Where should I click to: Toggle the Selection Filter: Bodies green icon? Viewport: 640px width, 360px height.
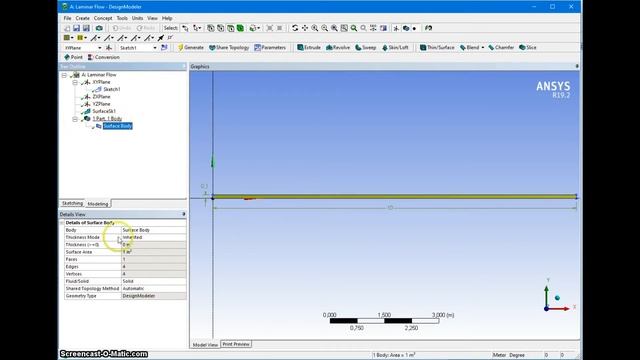tap(240, 28)
